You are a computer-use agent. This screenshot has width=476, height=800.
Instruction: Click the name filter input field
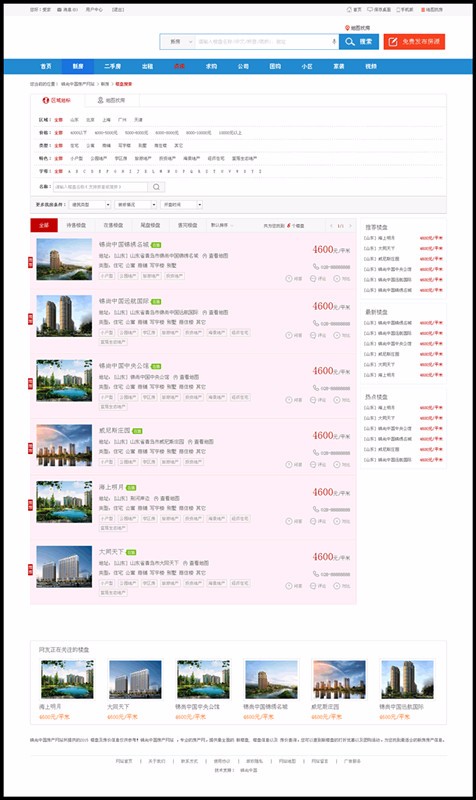pos(101,187)
